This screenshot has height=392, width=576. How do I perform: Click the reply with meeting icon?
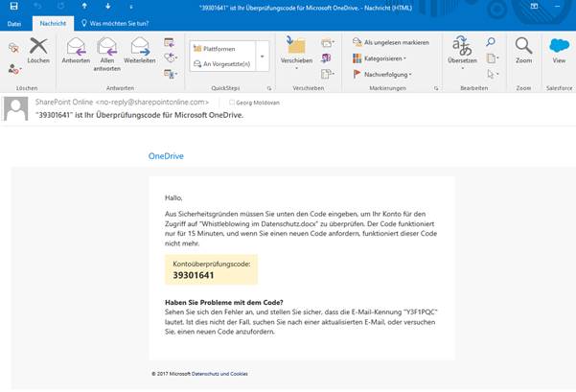coord(170,42)
